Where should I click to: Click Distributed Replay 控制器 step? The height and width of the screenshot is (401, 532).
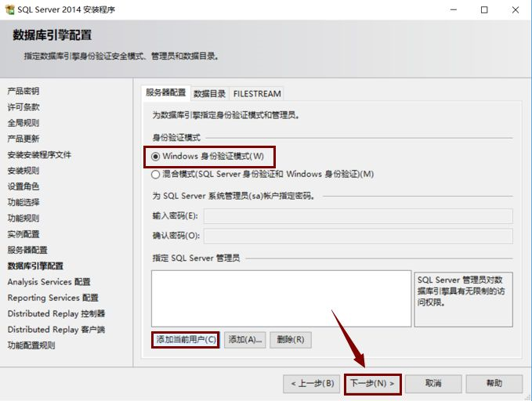pos(56,314)
